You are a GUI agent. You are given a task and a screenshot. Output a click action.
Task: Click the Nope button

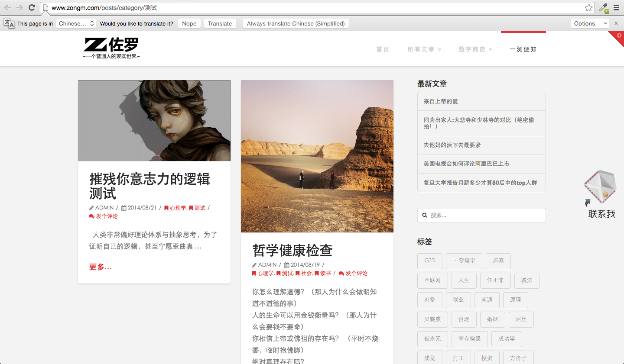point(189,23)
